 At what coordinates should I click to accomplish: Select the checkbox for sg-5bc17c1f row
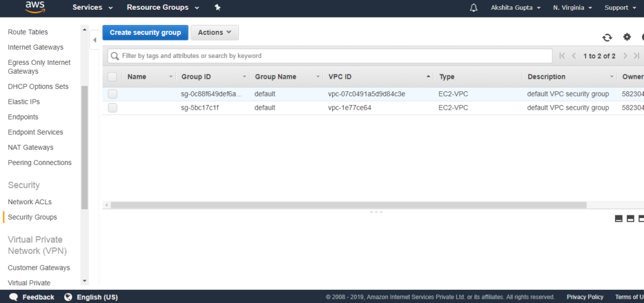113,108
